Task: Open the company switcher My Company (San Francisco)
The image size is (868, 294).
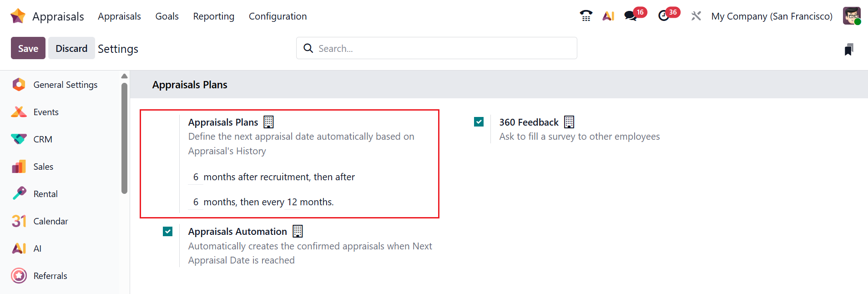Action: (x=772, y=16)
